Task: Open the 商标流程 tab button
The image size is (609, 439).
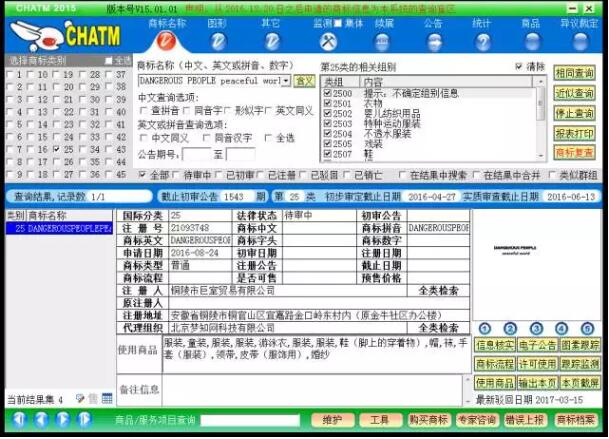Action: (495, 364)
